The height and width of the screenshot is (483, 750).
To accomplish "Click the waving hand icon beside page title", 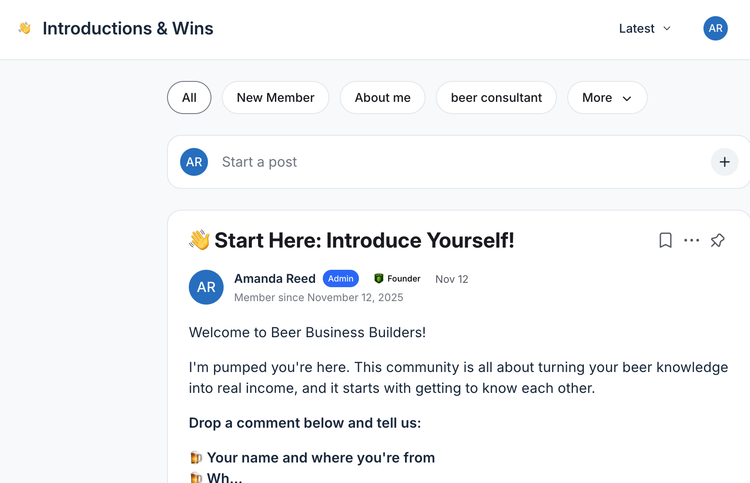I will point(25,29).
